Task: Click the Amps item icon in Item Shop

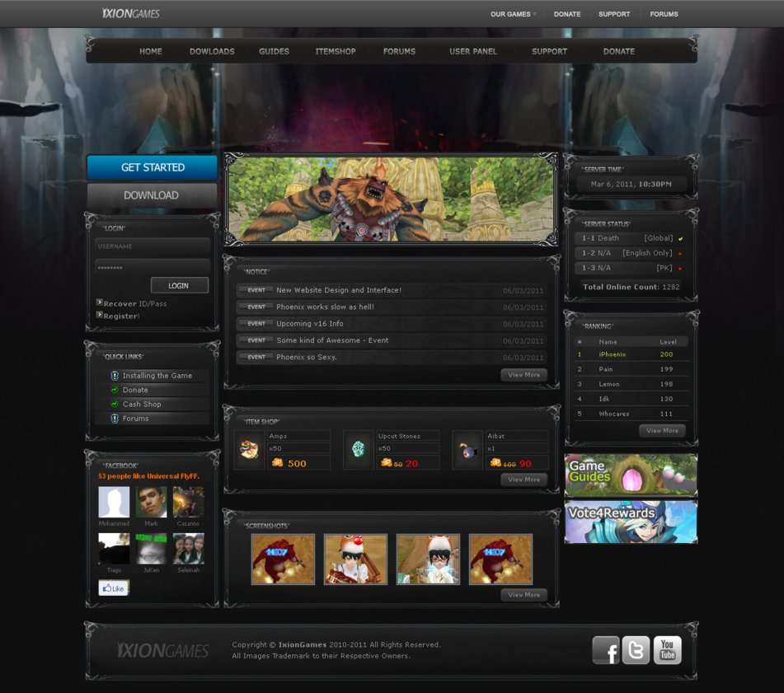Action: [x=249, y=450]
